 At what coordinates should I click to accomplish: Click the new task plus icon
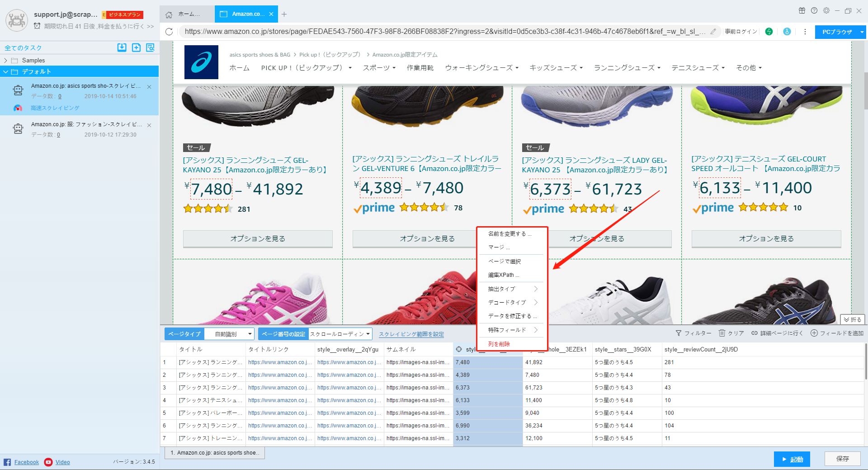click(x=136, y=47)
